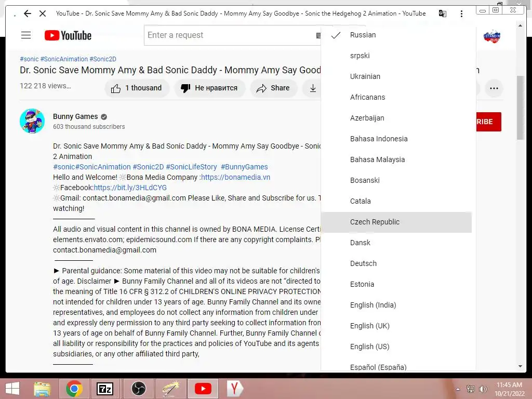Open the bit.ly/3HLdCYG Facebook link
This screenshot has width=532, height=399.
130,188
